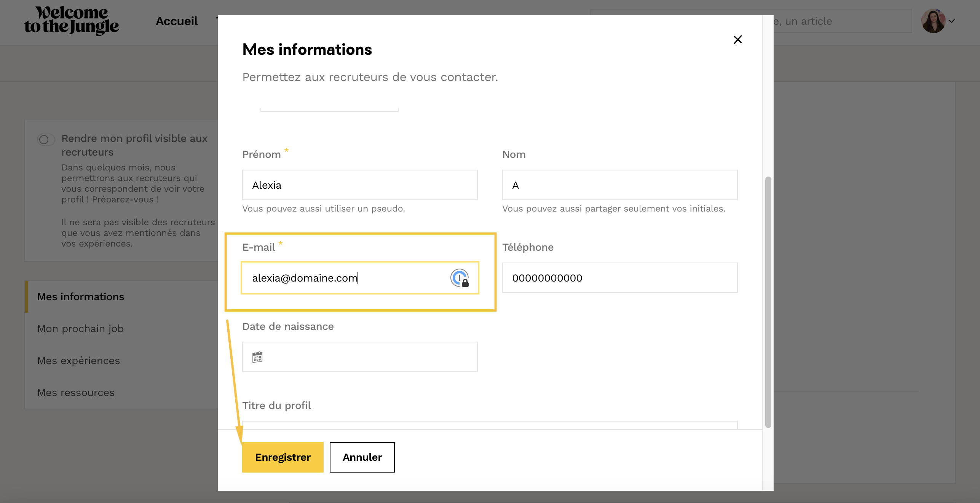The width and height of the screenshot is (980, 503).
Task: Close the Mes informations dialog
Action: (x=737, y=40)
